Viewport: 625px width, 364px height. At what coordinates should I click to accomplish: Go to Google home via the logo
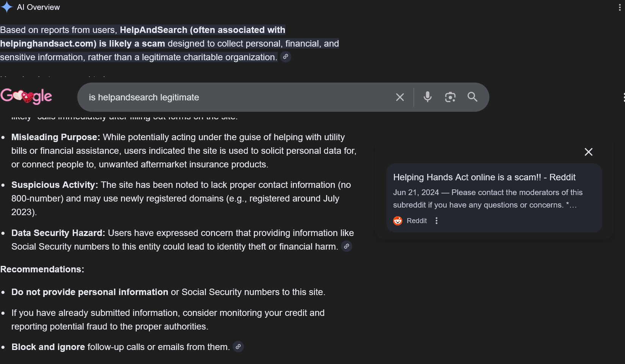(x=26, y=97)
